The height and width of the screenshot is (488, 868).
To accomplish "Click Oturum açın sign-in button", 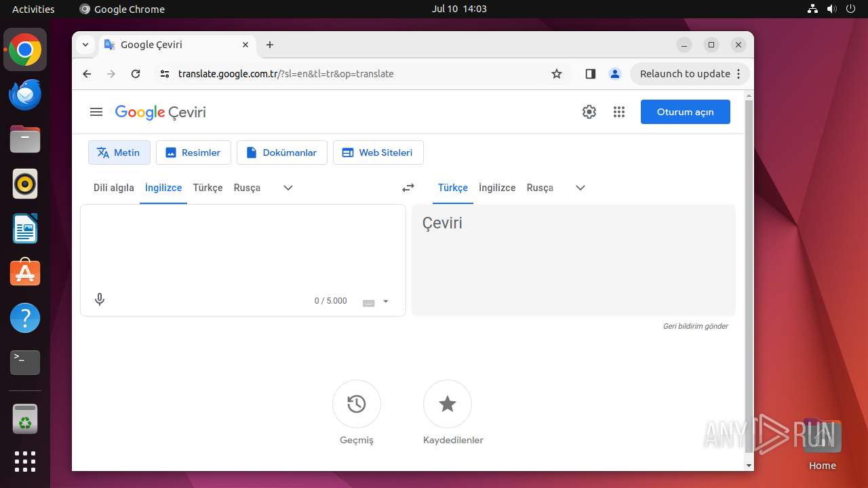I will 686,112.
